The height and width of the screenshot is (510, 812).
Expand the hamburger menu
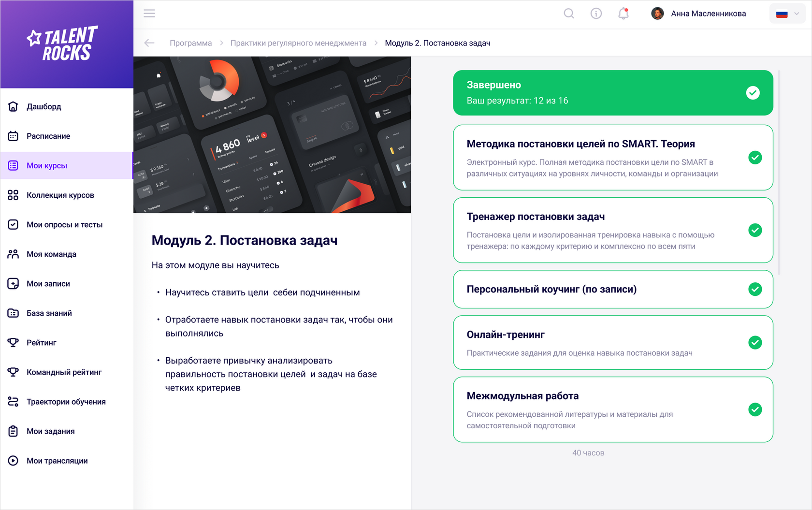pos(149,13)
